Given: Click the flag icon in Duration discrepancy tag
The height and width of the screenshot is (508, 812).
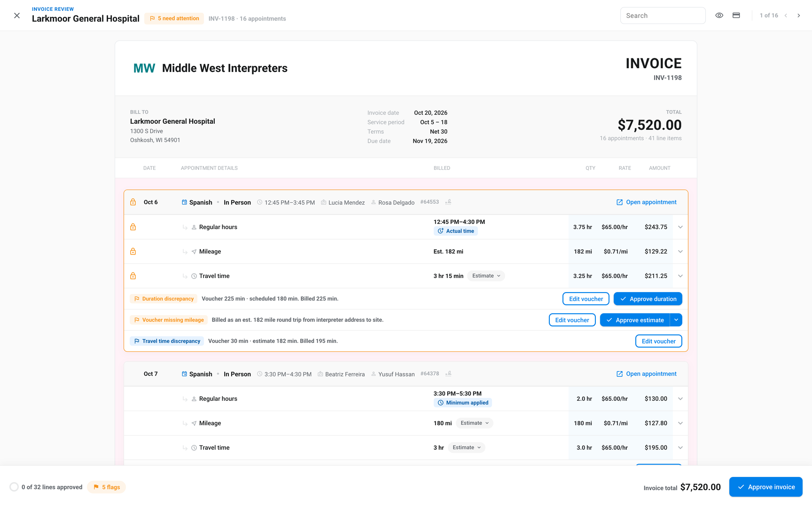Looking at the screenshot, I should tap(137, 299).
